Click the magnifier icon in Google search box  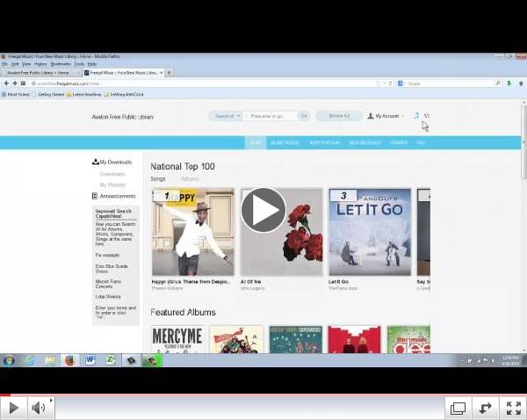498,83
